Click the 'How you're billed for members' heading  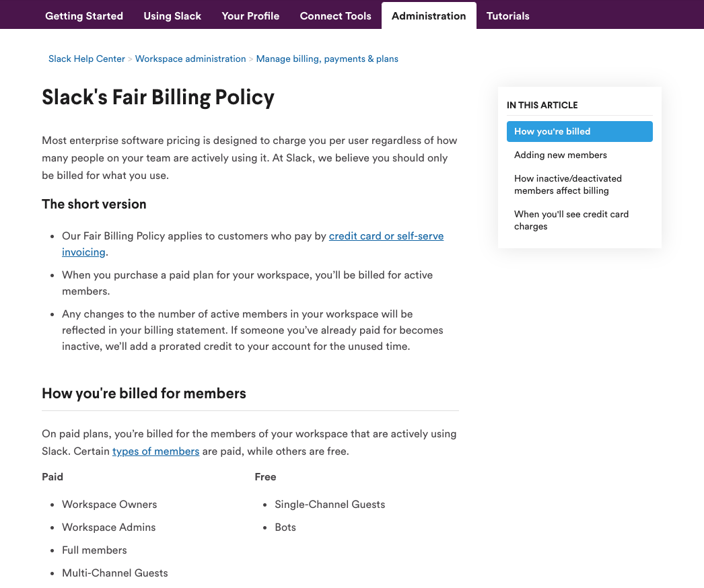pos(143,393)
